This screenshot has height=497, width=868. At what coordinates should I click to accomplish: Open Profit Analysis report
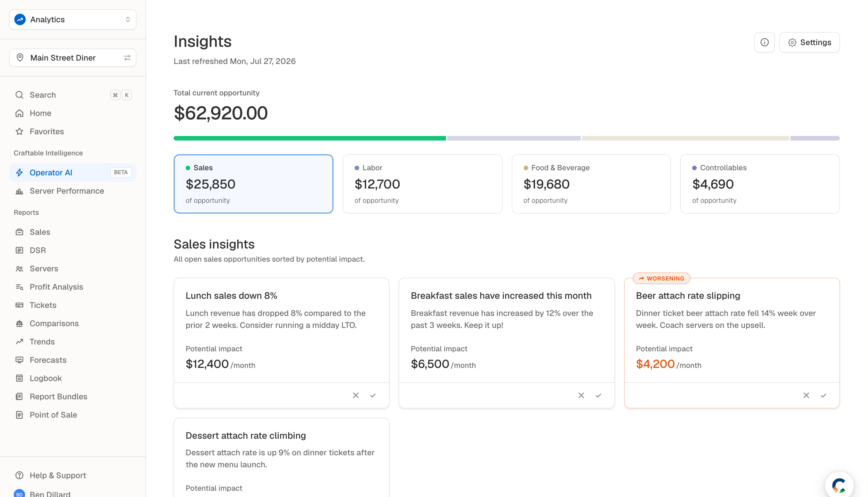(x=73, y=287)
